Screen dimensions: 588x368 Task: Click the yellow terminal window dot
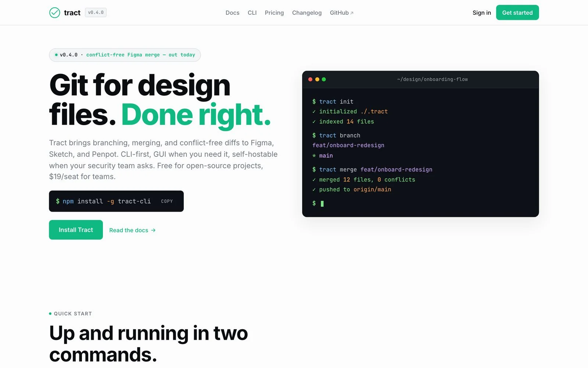[317, 79]
